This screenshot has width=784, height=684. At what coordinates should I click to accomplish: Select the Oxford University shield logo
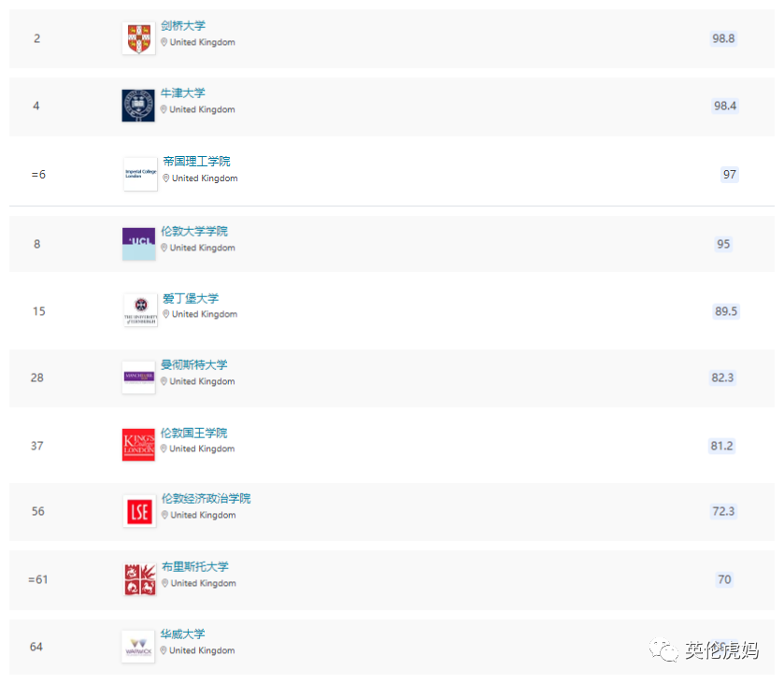[138, 106]
